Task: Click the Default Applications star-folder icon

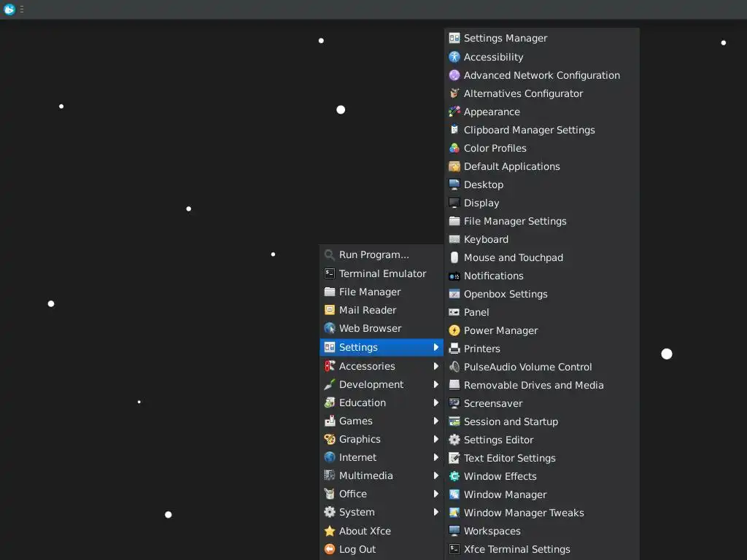Action: point(454,166)
